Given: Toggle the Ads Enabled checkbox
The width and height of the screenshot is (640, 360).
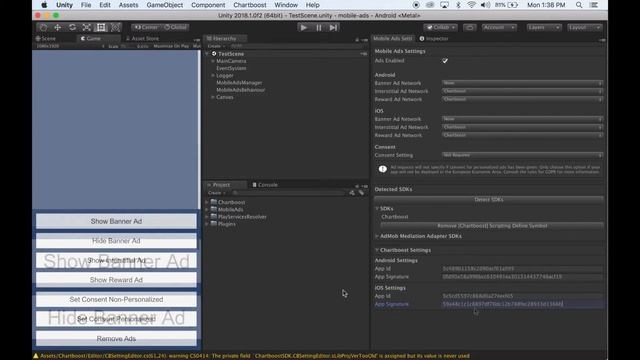Looking at the screenshot, I should coord(445,61).
